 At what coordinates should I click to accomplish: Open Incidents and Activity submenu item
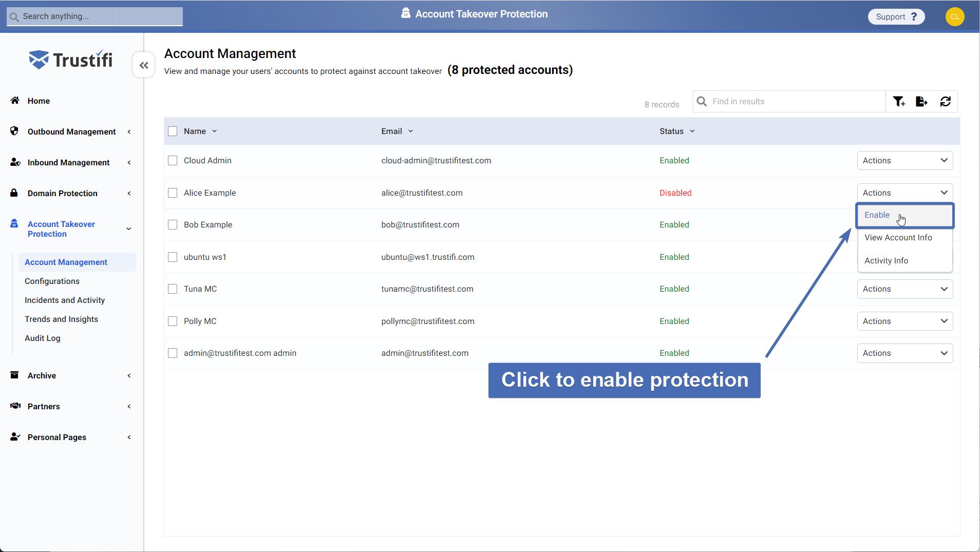[65, 300]
